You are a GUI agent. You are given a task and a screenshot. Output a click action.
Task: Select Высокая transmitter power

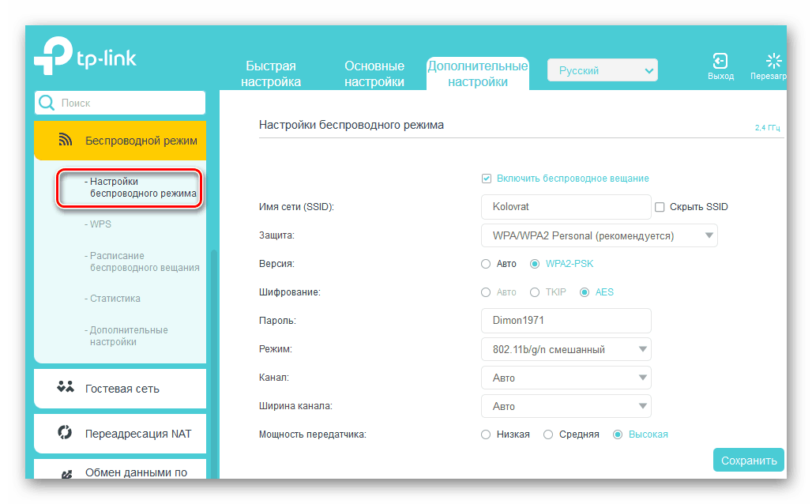[618, 434]
